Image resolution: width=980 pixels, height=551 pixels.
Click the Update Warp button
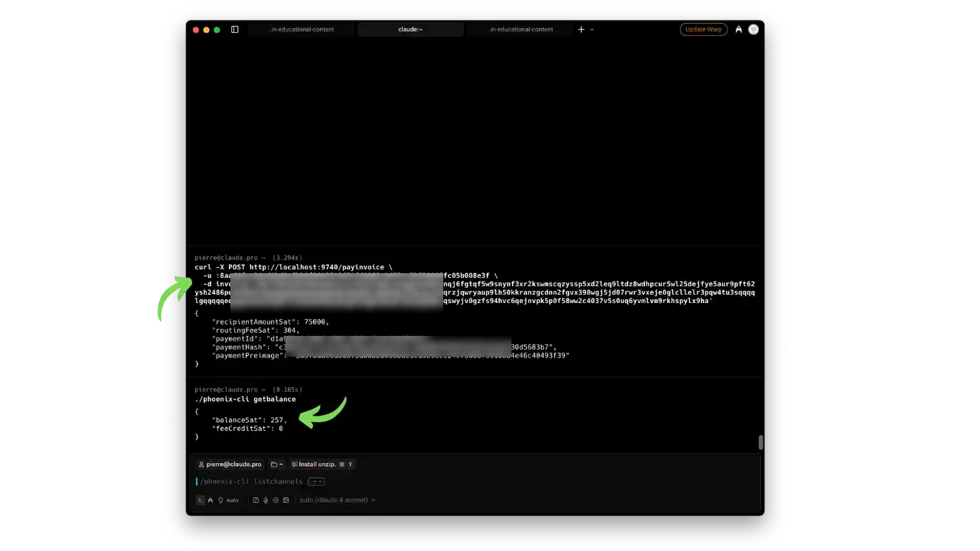[703, 30]
